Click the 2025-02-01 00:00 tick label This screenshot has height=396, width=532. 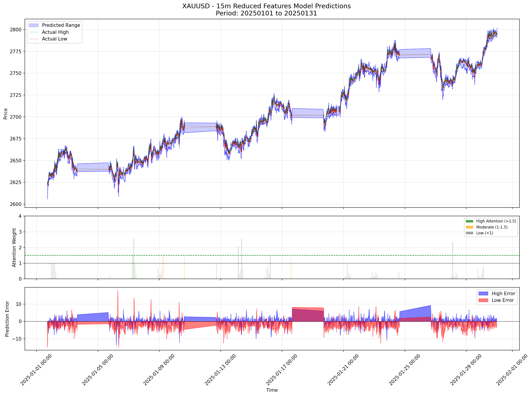512,370
